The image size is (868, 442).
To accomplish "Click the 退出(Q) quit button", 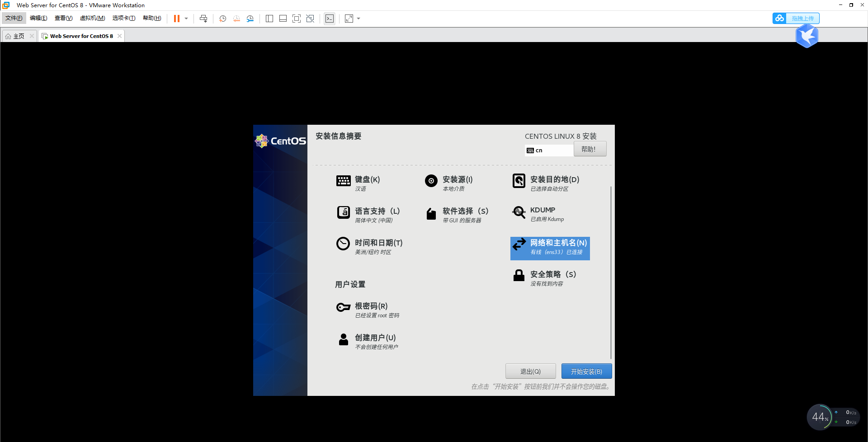I will 531,371.
